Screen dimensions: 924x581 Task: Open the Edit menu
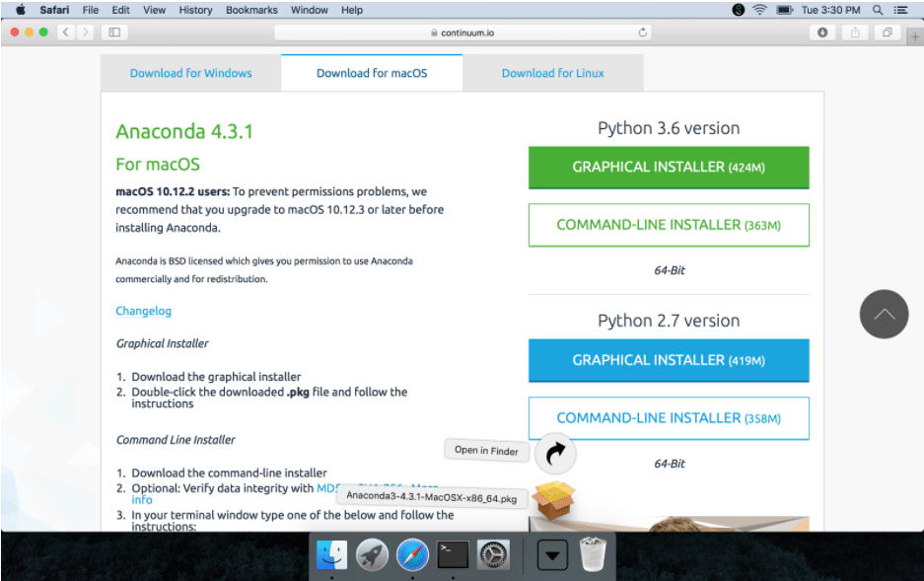coord(120,10)
